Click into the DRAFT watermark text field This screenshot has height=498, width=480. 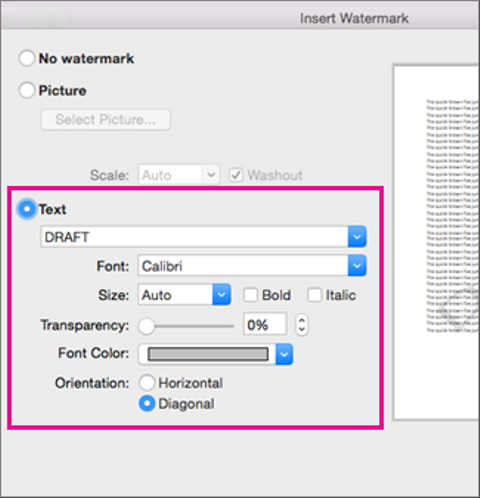tap(194, 237)
